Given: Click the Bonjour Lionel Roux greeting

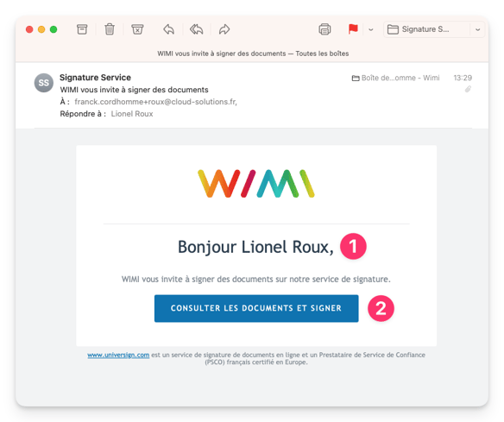Looking at the screenshot, I should point(255,247).
